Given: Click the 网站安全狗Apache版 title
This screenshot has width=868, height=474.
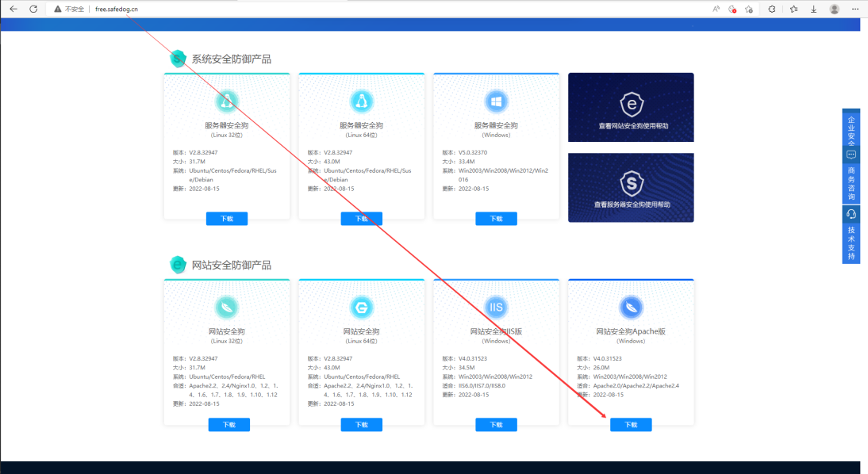Looking at the screenshot, I should point(631,332).
